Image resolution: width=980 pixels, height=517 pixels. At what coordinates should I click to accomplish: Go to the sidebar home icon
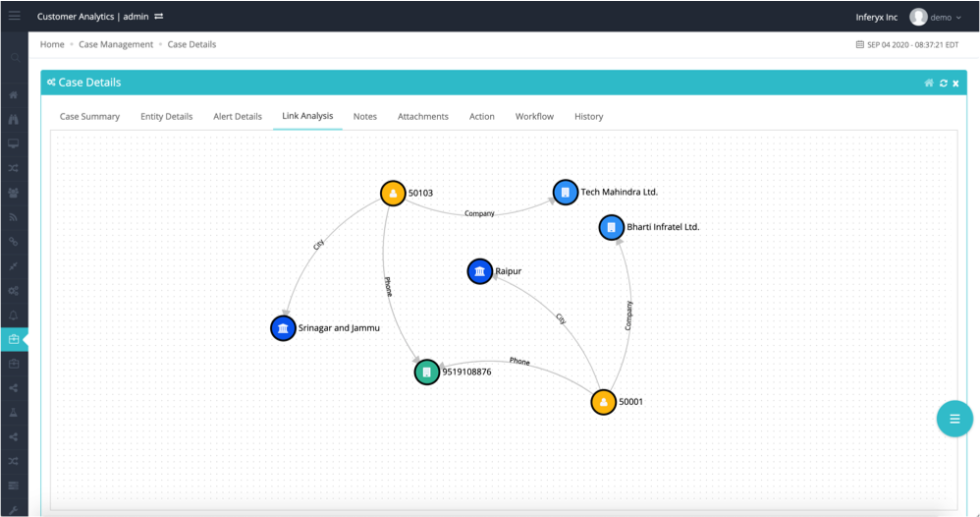pyautogui.click(x=14, y=95)
